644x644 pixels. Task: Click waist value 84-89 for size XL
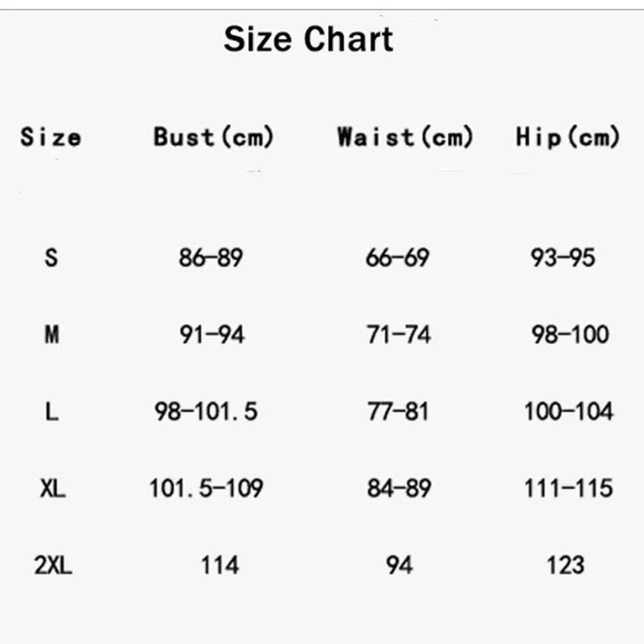point(399,489)
